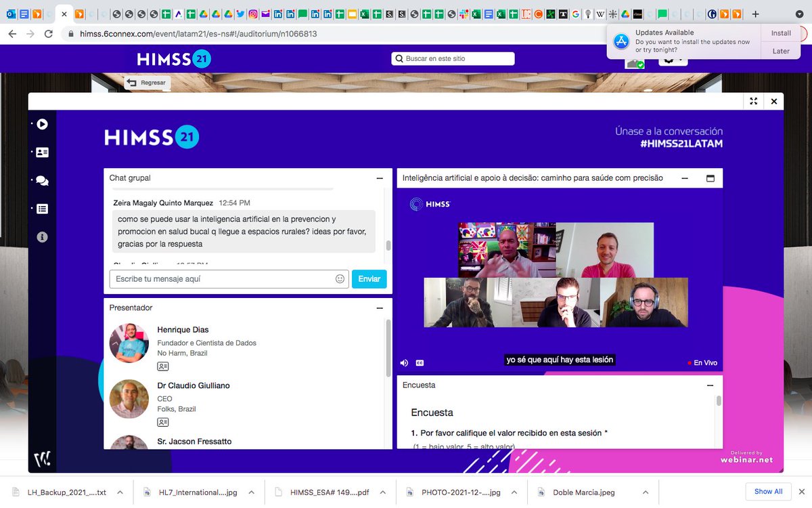Screen dimensions: 812x508
Task: Click the HIMSS21 header logo
Action: tap(174, 60)
